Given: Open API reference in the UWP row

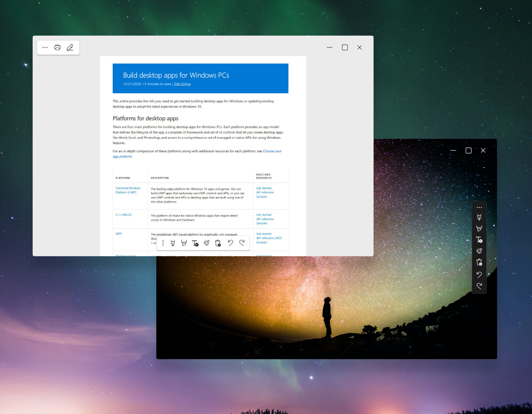Looking at the screenshot, I should tap(265, 192).
